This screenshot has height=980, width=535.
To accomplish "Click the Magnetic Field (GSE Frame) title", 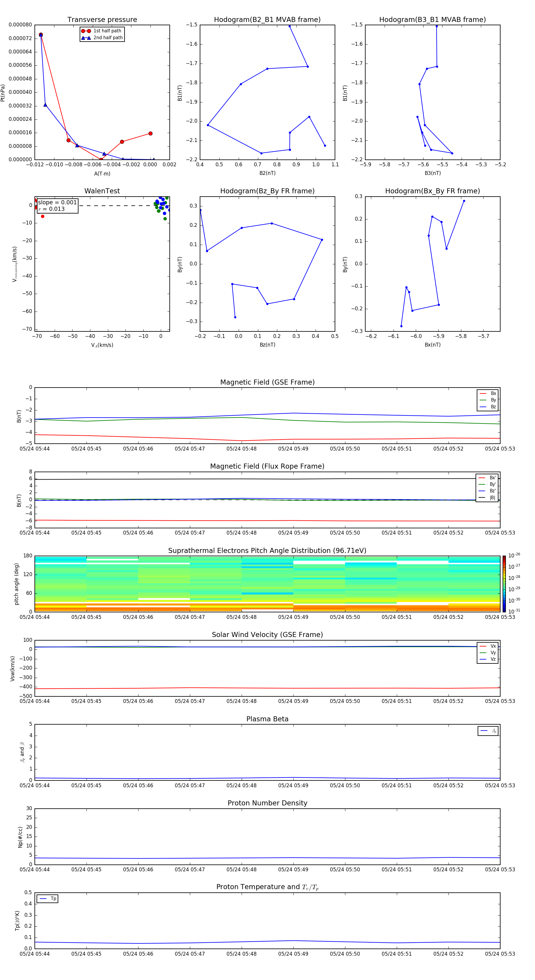I will (267, 382).
